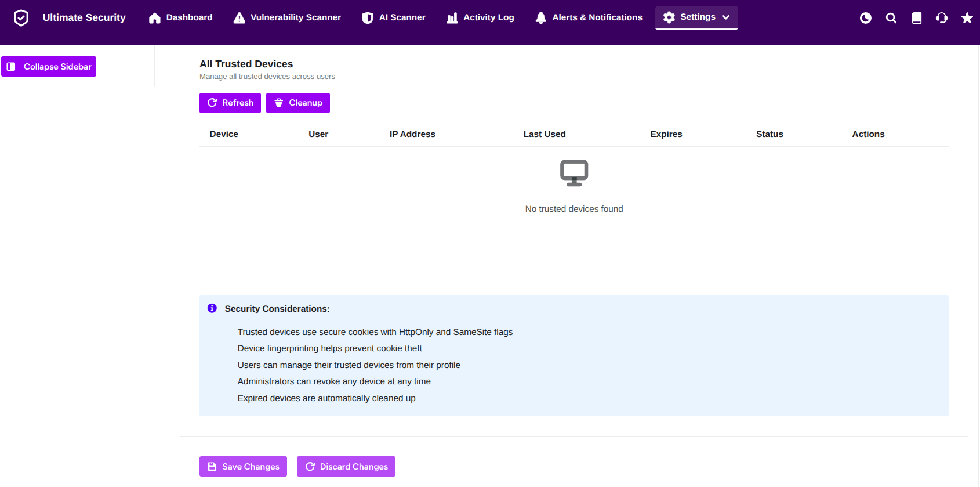Click the Security Considerations info icon
Screen dimensions: 980x487
pos(212,308)
